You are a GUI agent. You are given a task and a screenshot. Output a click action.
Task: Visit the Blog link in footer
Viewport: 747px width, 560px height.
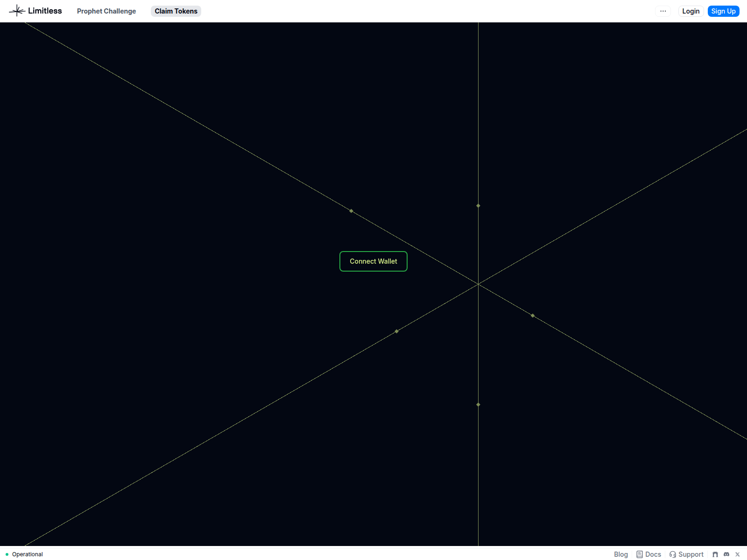click(620, 554)
